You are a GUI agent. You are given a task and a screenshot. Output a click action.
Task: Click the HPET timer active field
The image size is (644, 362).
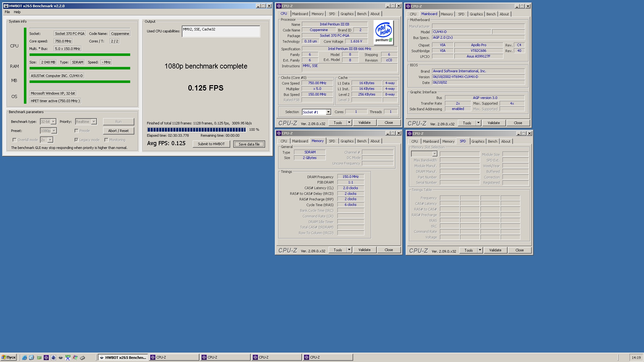point(56,101)
